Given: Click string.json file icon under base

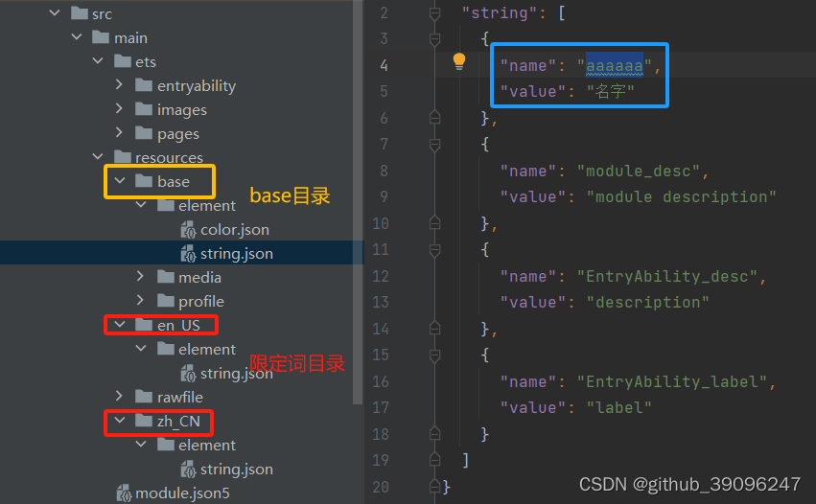Looking at the screenshot, I should tap(188, 253).
